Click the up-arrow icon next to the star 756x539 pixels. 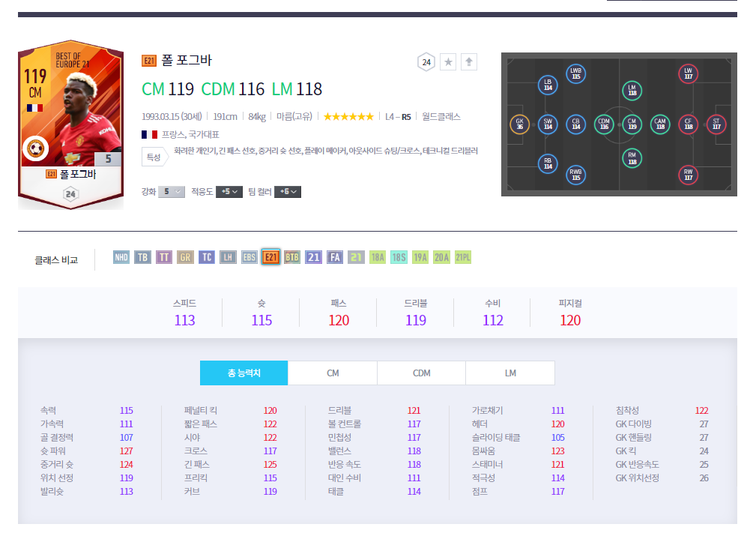click(468, 61)
